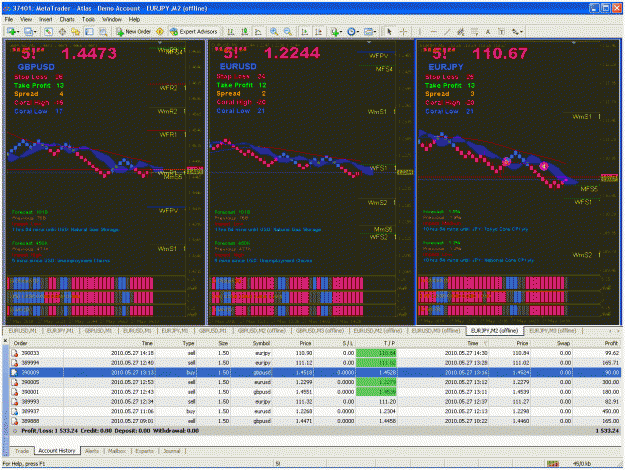Screen dimensions: 625x470
Task: Expand the Indicators dropdown arrow
Action: pyautogui.click(x=341, y=32)
